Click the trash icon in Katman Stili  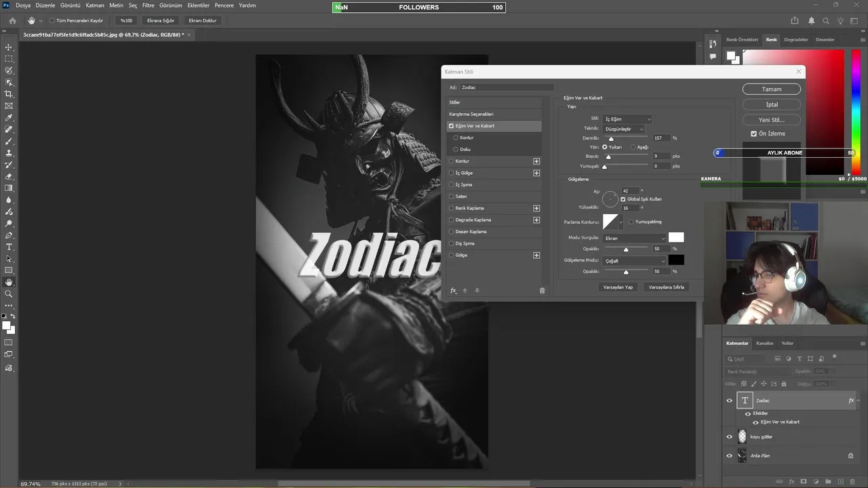coord(542,291)
